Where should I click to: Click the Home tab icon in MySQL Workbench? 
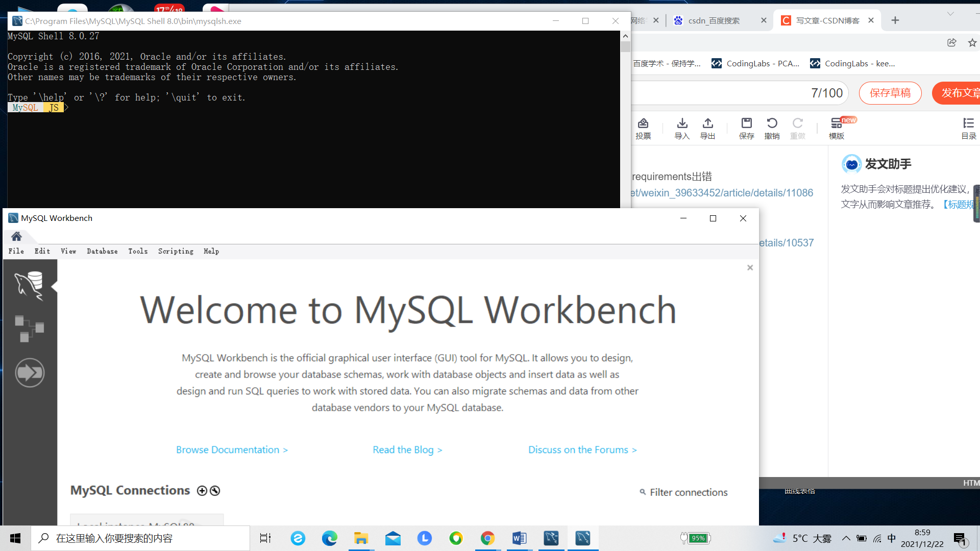point(16,236)
